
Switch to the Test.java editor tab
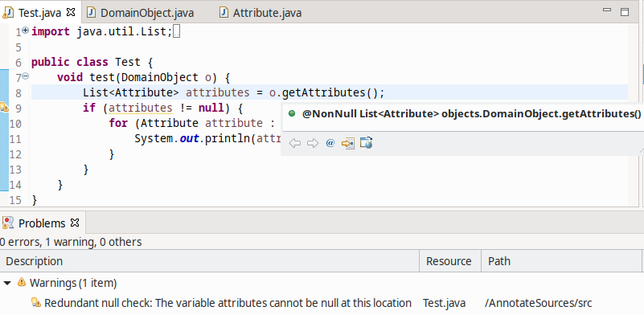[39, 13]
